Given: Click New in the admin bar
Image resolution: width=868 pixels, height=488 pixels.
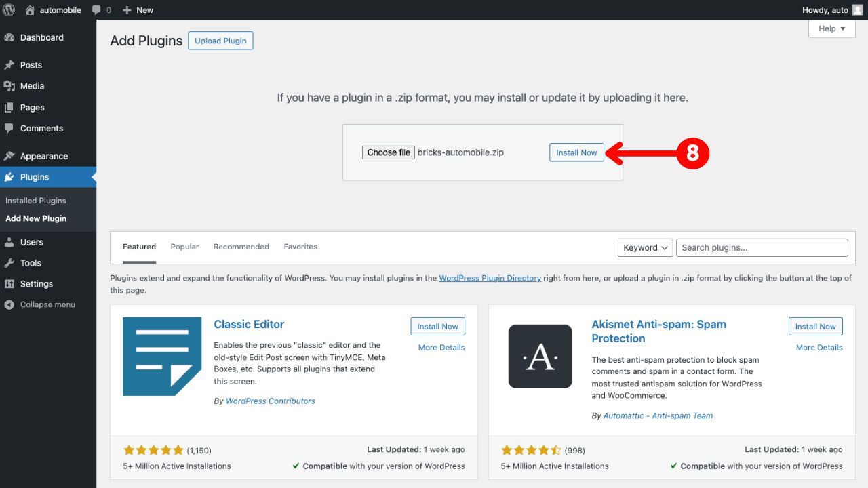Looking at the screenshot, I should coord(144,10).
